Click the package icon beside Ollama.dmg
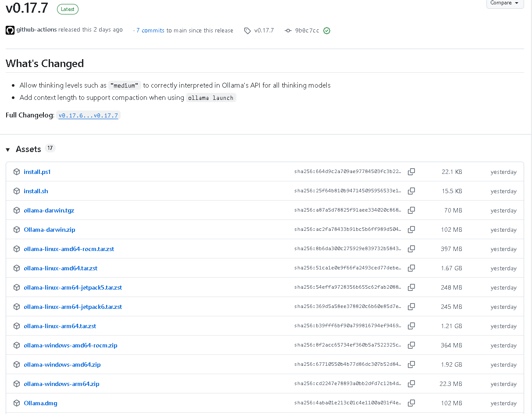532x414 pixels. (17, 403)
